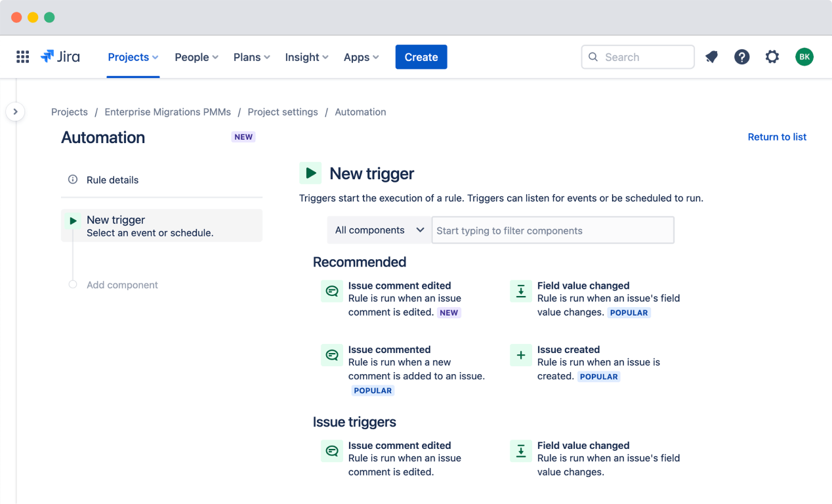Open the Plans menu
The width and height of the screenshot is (832, 504).
tap(251, 57)
